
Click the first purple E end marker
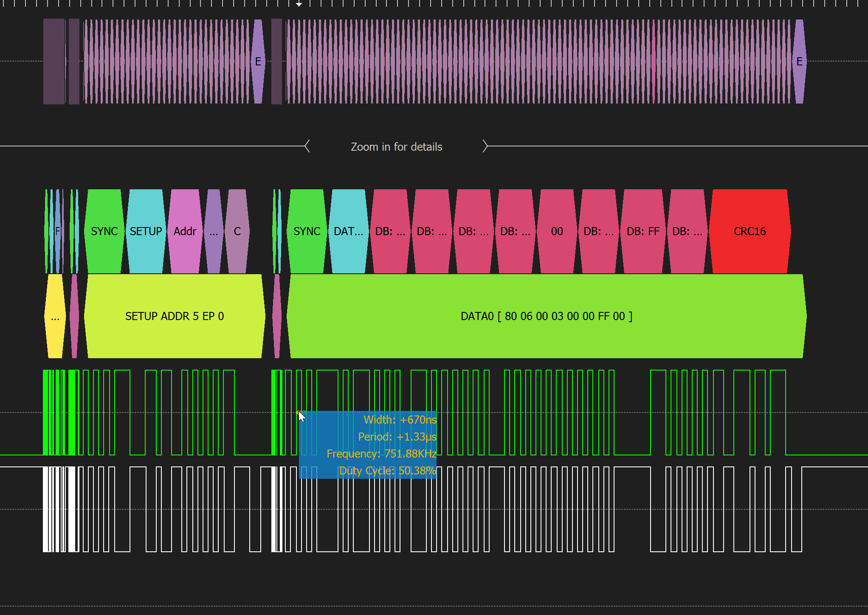click(x=258, y=62)
